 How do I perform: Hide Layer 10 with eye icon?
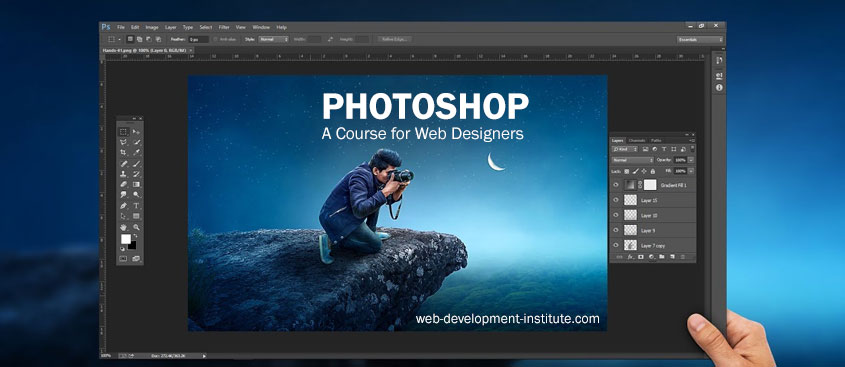(616, 215)
